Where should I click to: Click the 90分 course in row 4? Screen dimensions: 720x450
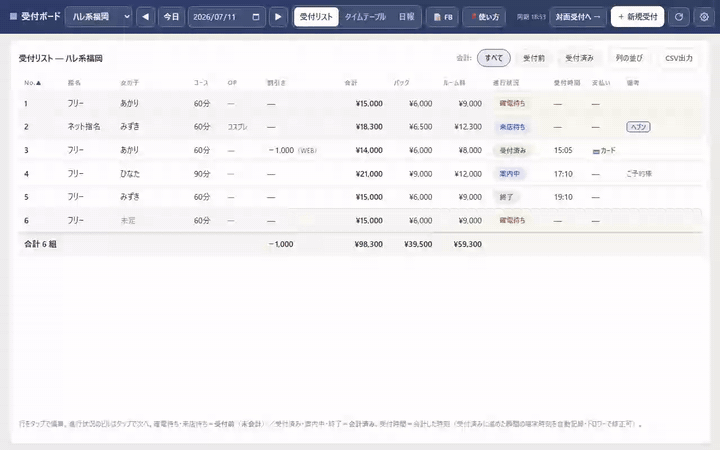click(202, 174)
